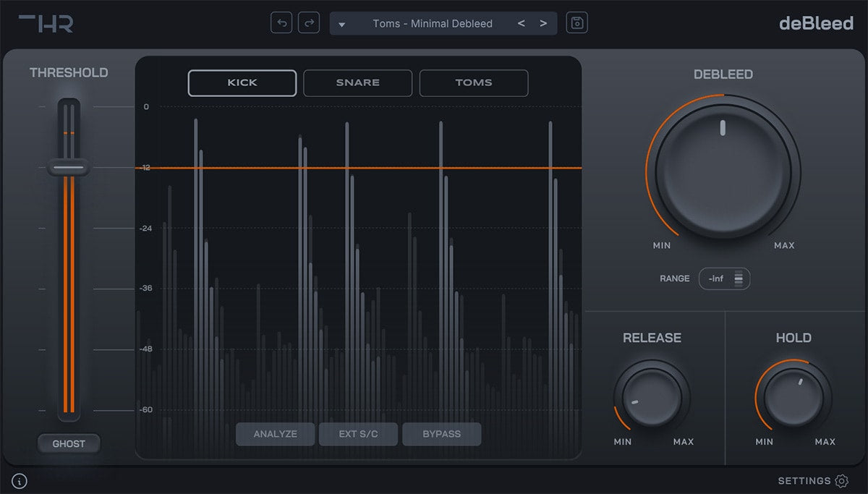Open the info icon at bottom left
Viewport: 868px width, 494px height.
20,481
